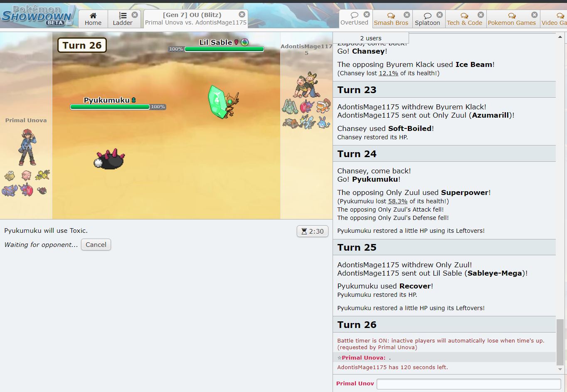The image size is (567, 392).
Task: Open the Pokemon Games chat tab
Action: (x=512, y=19)
